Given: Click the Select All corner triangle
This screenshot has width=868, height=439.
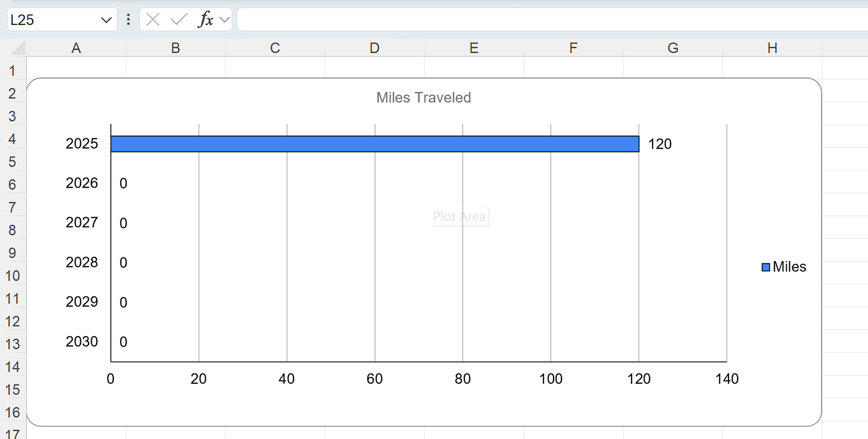Looking at the screenshot, I should point(18,47).
